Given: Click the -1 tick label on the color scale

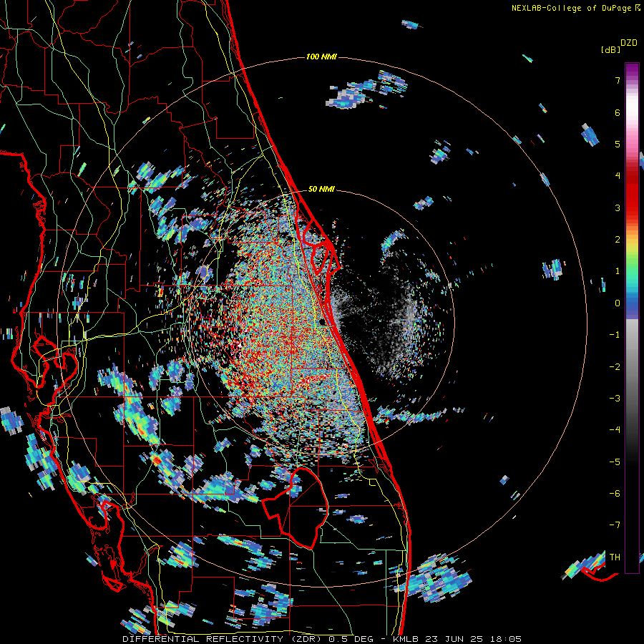Looking at the screenshot, I should point(615,335).
